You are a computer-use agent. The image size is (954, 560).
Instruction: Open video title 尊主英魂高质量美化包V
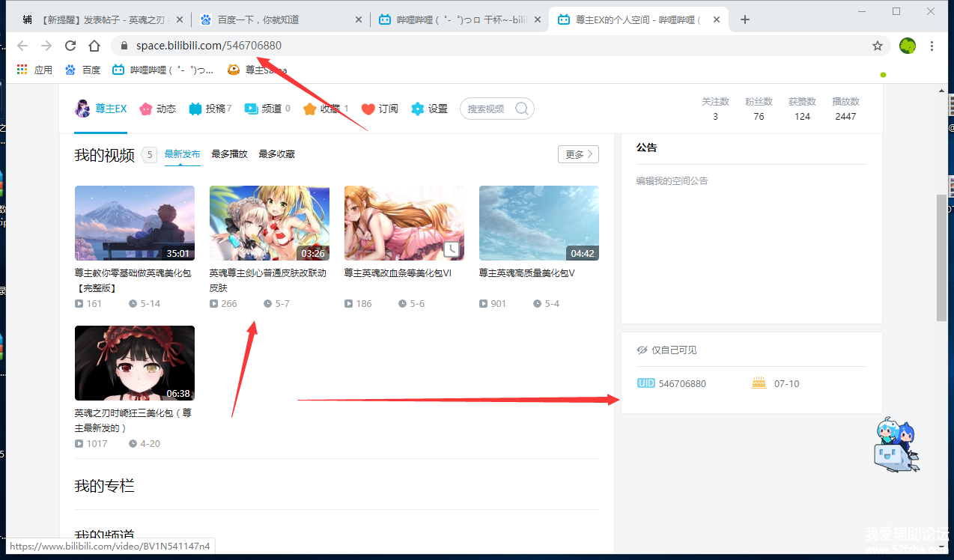[527, 273]
